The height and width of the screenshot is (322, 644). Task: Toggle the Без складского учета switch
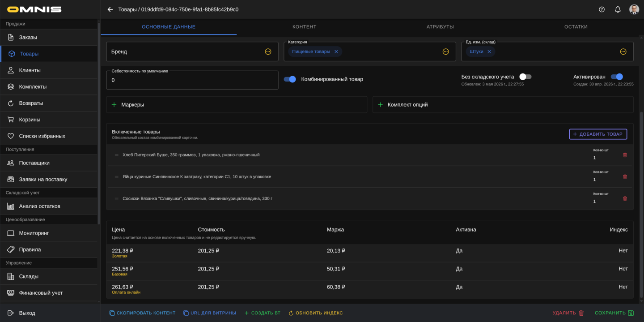pos(525,77)
